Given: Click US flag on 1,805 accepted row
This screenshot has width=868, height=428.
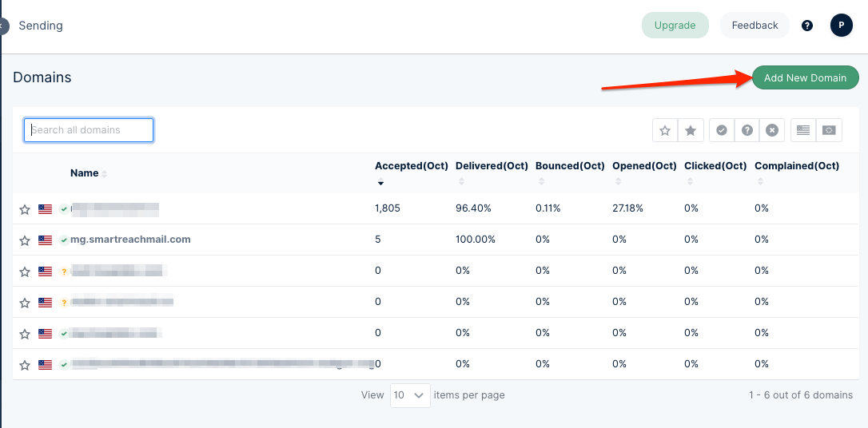Looking at the screenshot, I should click(45, 209).
